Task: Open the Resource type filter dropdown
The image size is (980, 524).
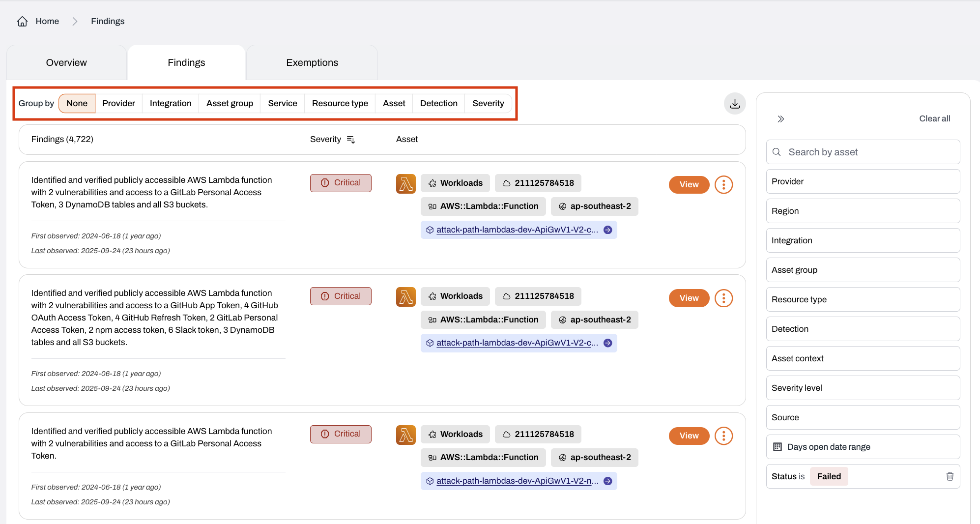Action: [863, 299]
